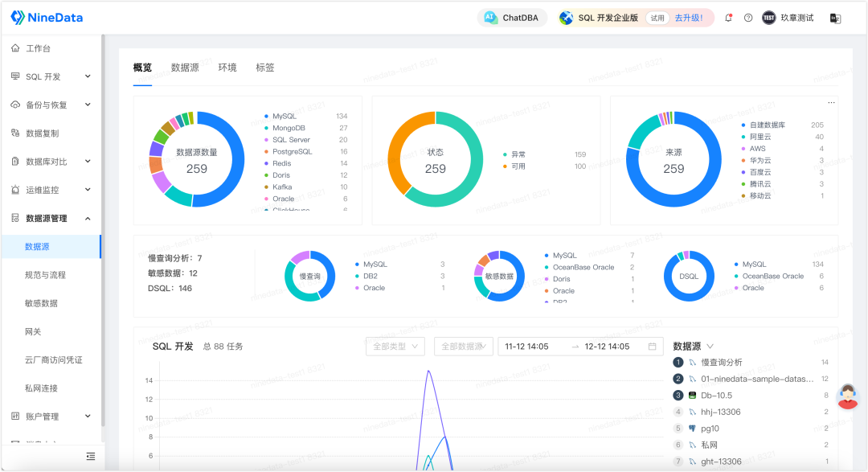Viewport: 868px width, 472px height.
Task: Click the 数据库对比 sidebar icon
Action: (15, 161)
